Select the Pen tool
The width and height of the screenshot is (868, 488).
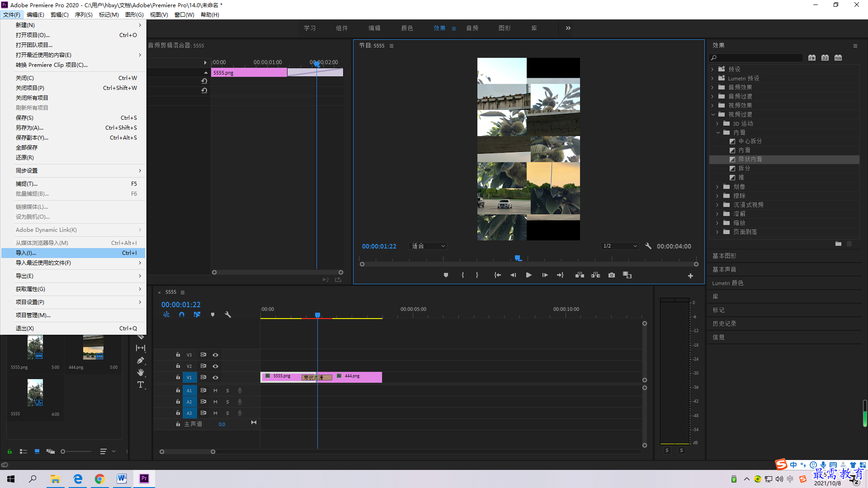point(141,360)
